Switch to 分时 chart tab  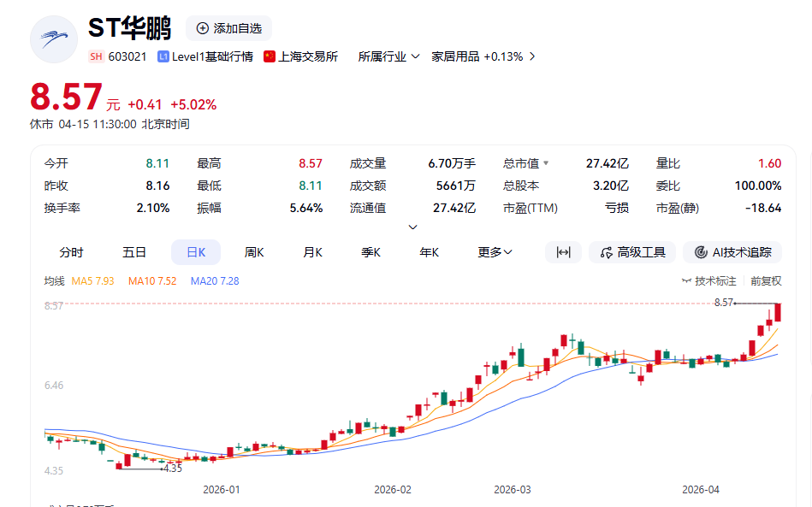point(72,252)
